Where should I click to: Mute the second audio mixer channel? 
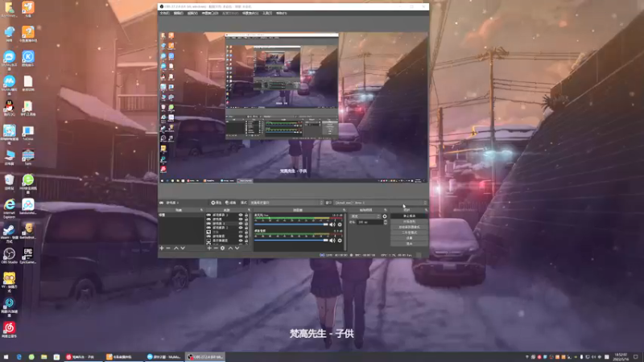tap(332, 241)
